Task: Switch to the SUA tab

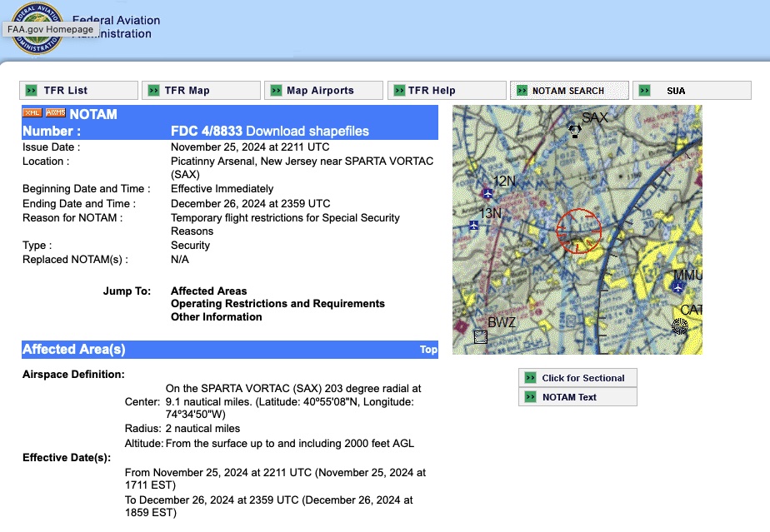Action: click(x=676, y=91)
